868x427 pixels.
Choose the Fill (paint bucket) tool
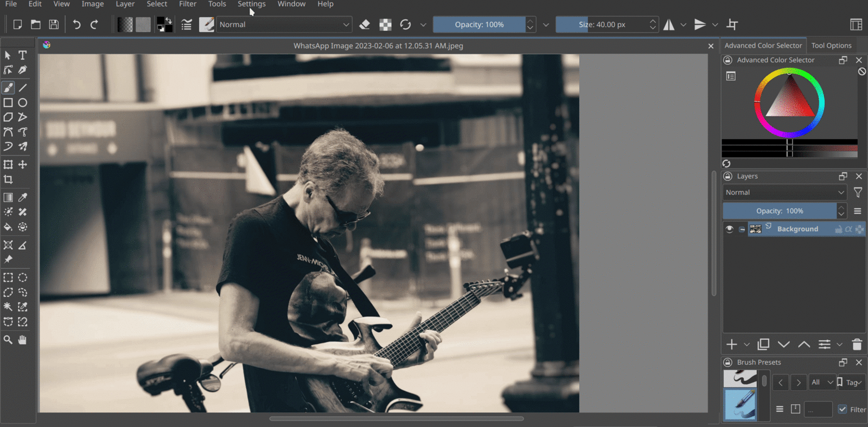click(x=8, y=227)
